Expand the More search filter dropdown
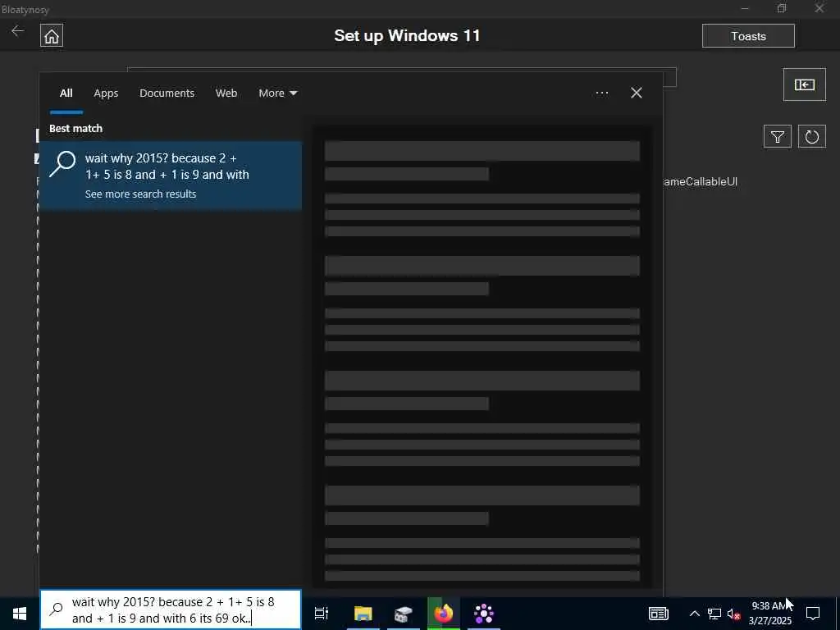The height and width of the screenshot is (630, 840). (277, 94)
